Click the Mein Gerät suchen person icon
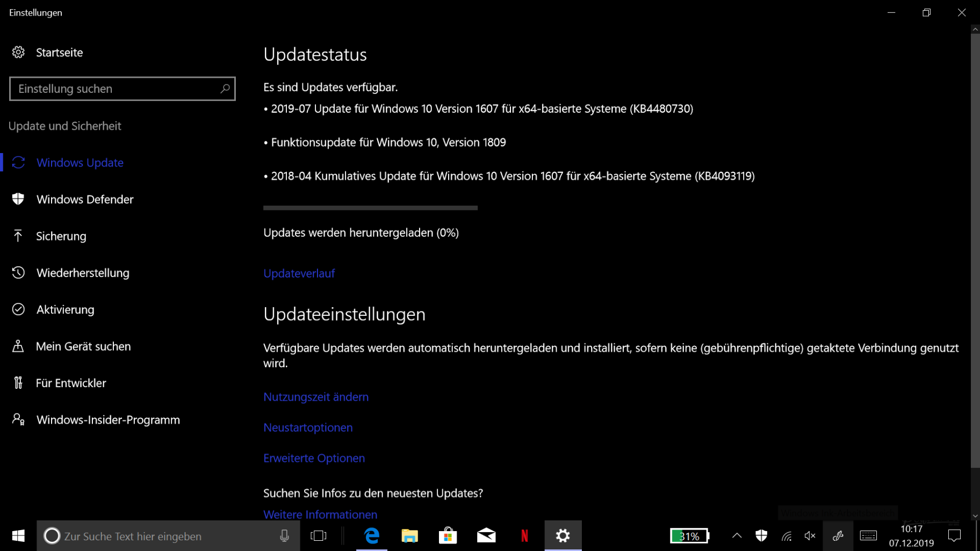980x551 pixels. 18,346
